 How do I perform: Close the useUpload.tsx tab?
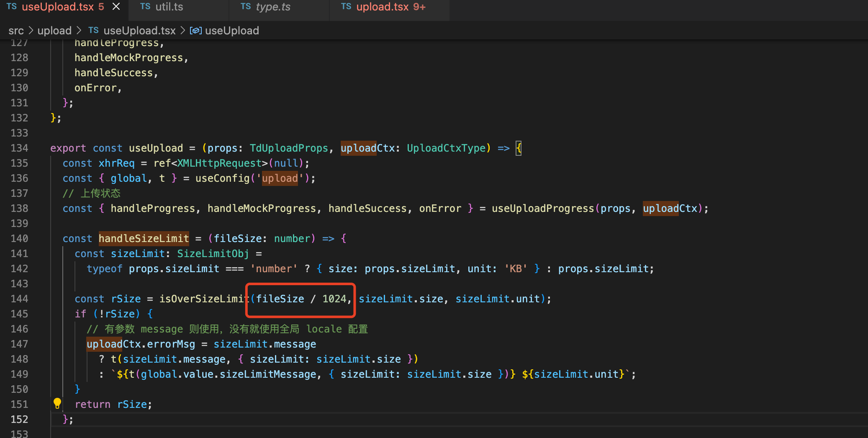pyautogui.click(x=116, y=6)
